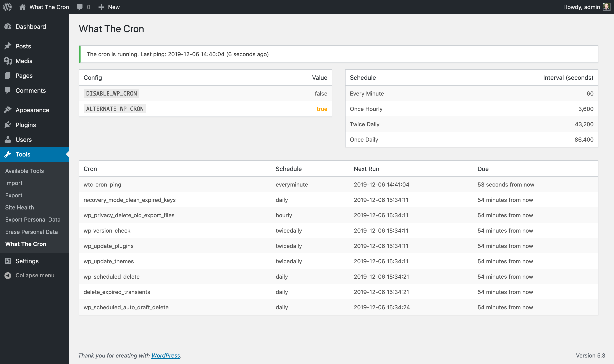Select Site Health from the Tools submenu

point(19,207)
